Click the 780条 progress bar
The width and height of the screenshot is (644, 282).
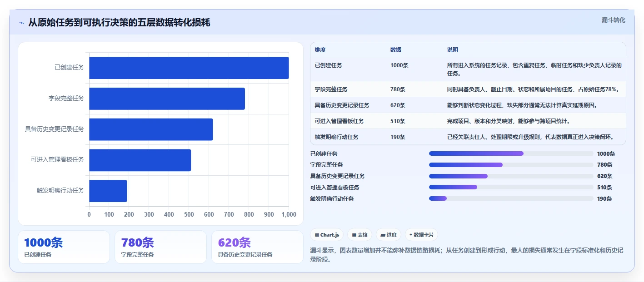(511, 165)
